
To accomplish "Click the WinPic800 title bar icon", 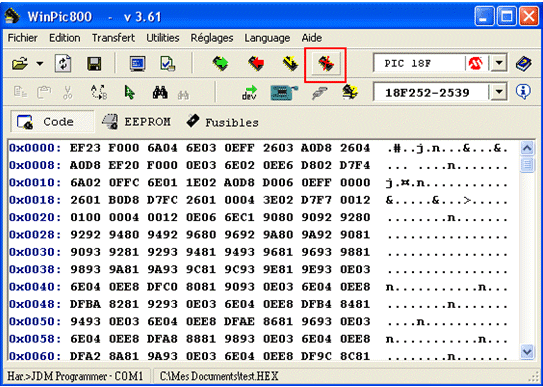I will click(x=12, y=16).
